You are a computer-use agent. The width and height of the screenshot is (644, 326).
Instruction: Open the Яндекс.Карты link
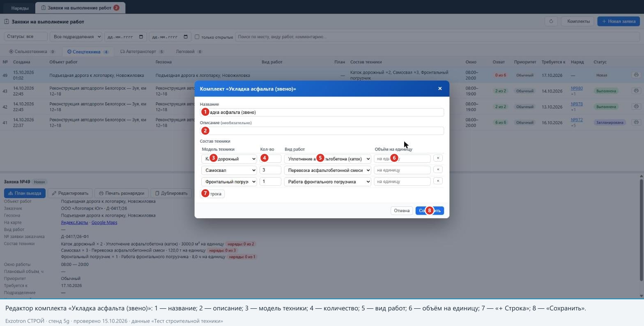(74, 222)
